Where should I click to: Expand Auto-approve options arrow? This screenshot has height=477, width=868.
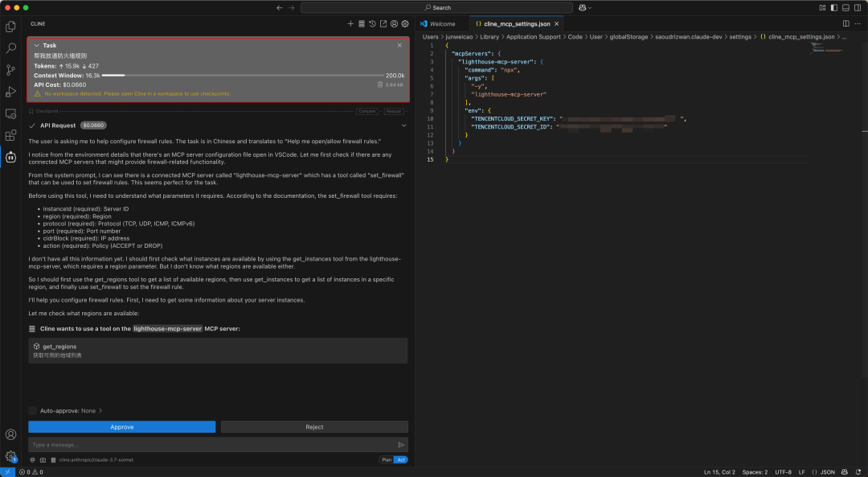[x=100, y=411]
